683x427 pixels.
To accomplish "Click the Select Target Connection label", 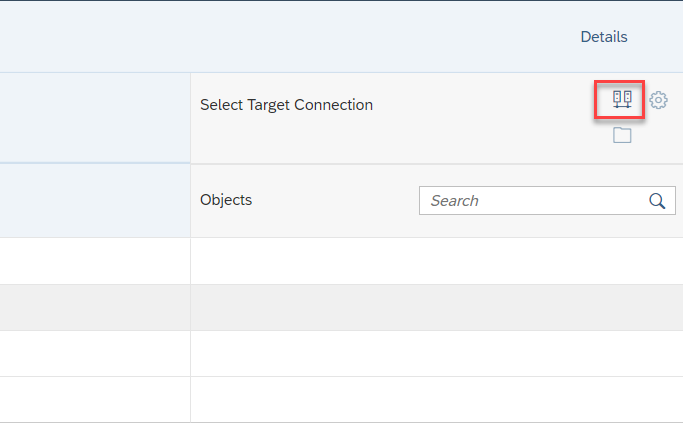I will (x=286, y=105).
